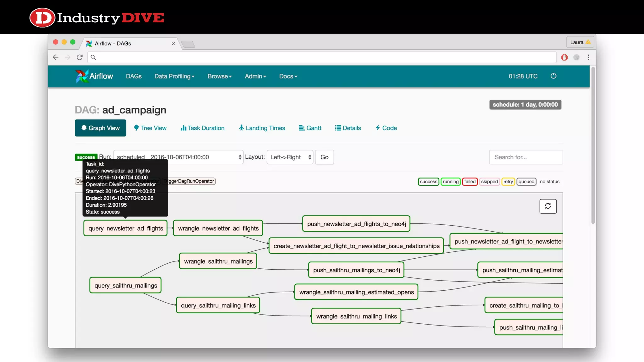Close the Airflow - DAGs browser tab
The height and width of the screenshot is (362, 644).
coord(173,44)
